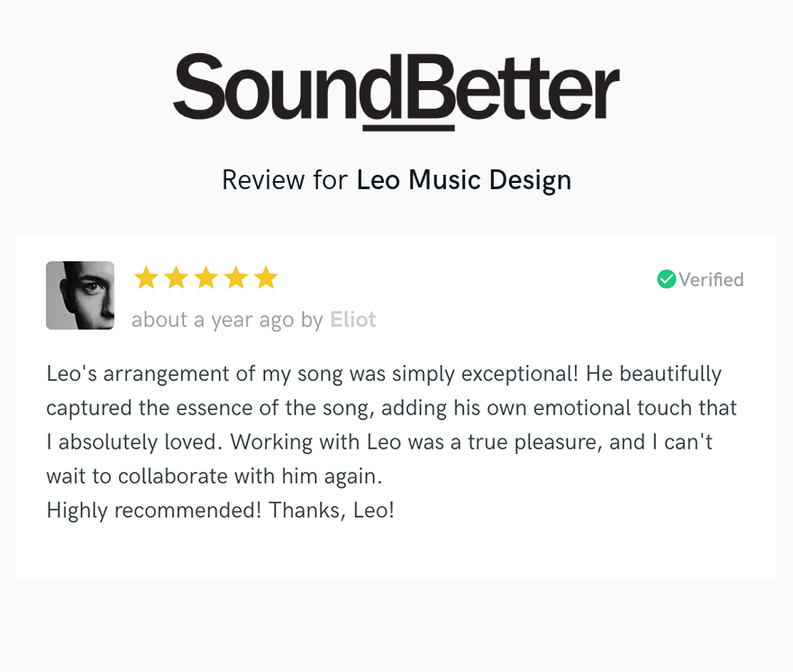
Task: Click the Leo Music Design title
Action: pos(464,180)
